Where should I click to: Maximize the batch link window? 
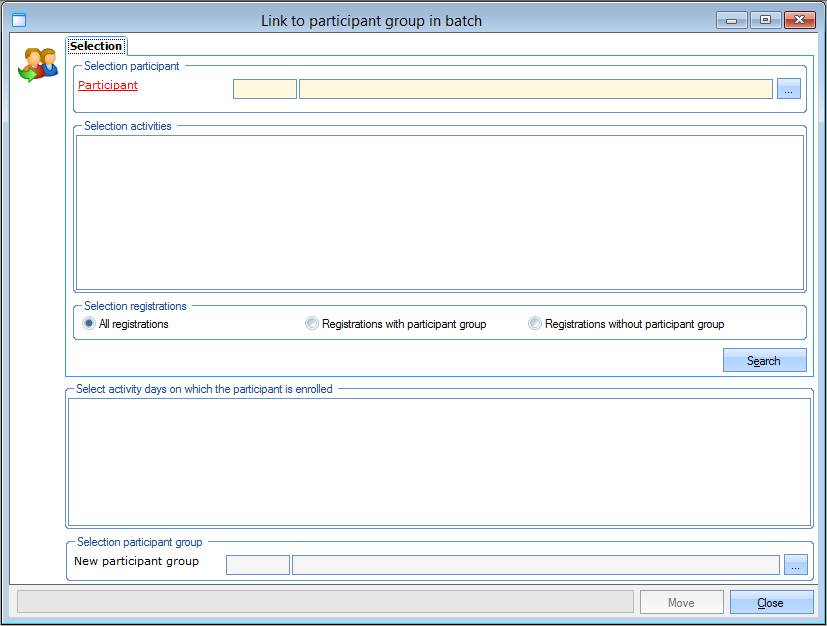(765, 20)
